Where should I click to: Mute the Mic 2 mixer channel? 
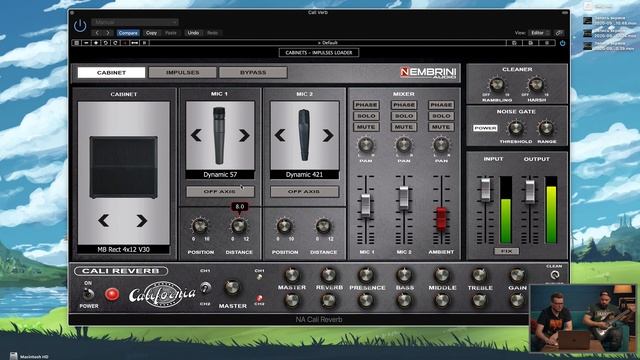[404, 127]
